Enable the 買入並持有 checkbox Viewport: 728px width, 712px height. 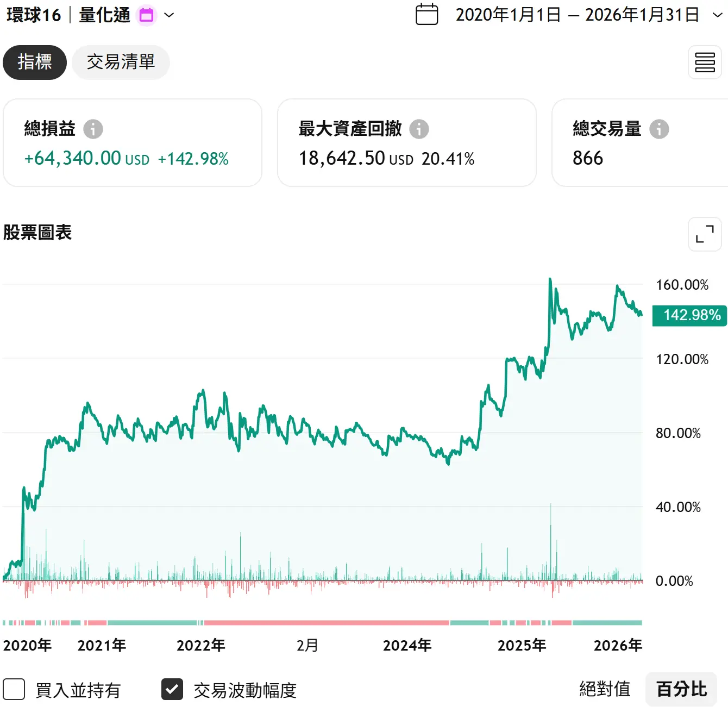click(14, 689)
